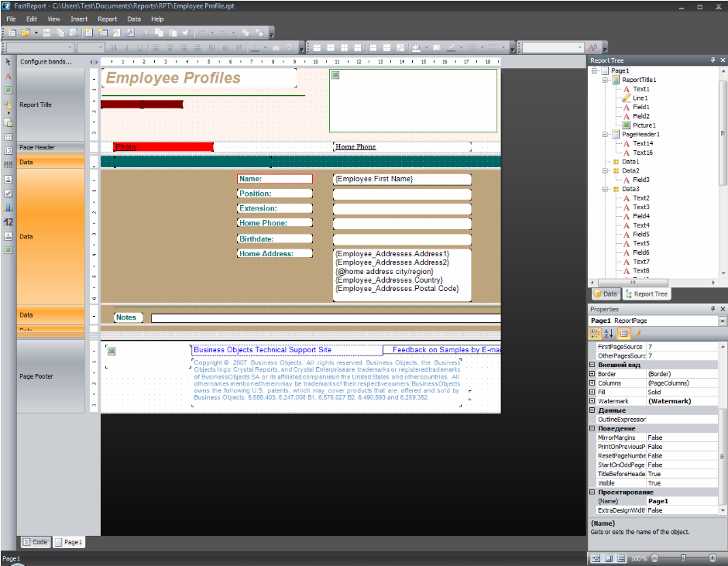Open the Page1 ReportPage object dropdown

(722, 321)
